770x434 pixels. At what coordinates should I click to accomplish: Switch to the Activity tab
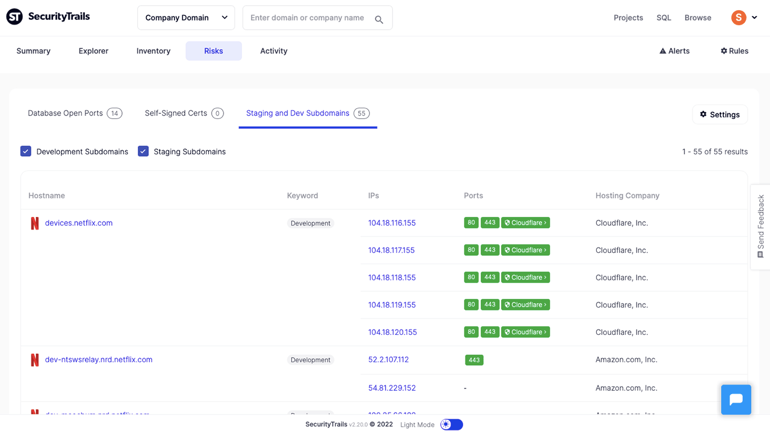(274, 51)
